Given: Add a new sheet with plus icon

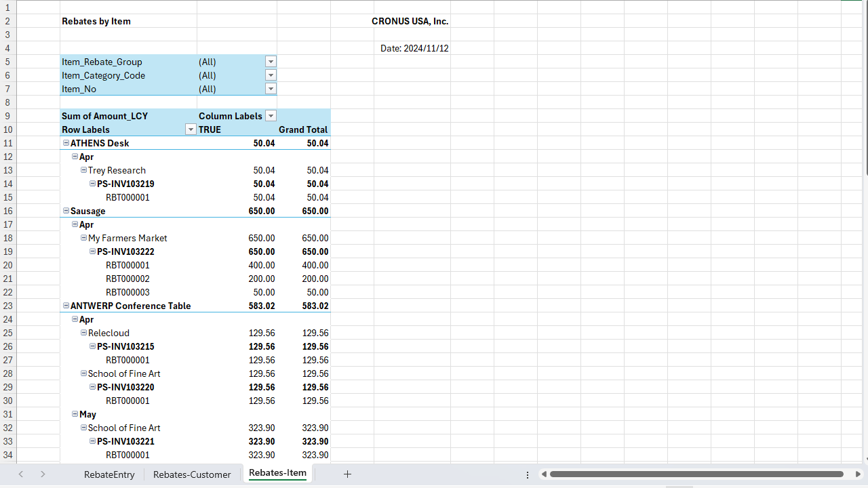Looking at the screenshot, I should click(347, 474).
